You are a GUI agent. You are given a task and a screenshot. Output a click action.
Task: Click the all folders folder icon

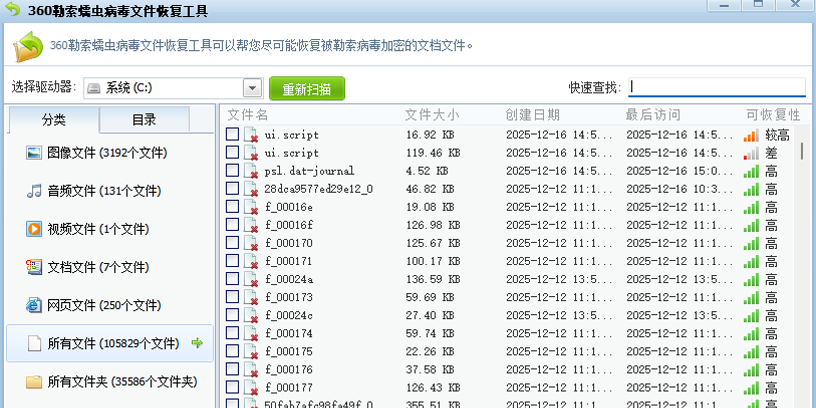(34, 382)
